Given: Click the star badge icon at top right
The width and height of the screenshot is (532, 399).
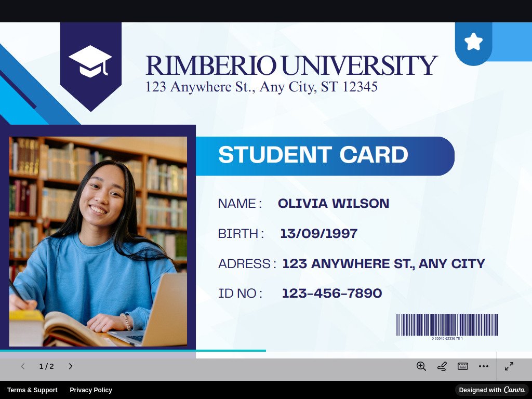Looking at the screenshot, I should point(473,42).
